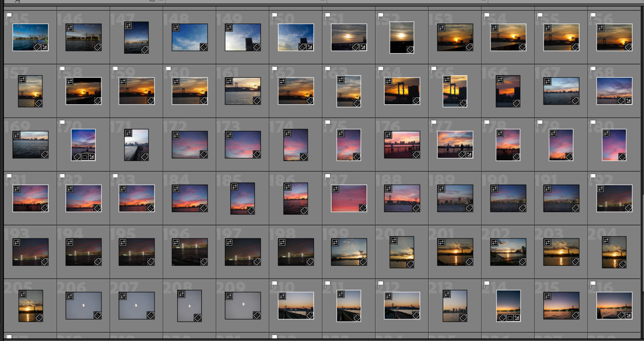Select the sunset bridge thumbnail in cell 159
The width and height of the screenshot is (644, 341).
click(x=137, y=91)
